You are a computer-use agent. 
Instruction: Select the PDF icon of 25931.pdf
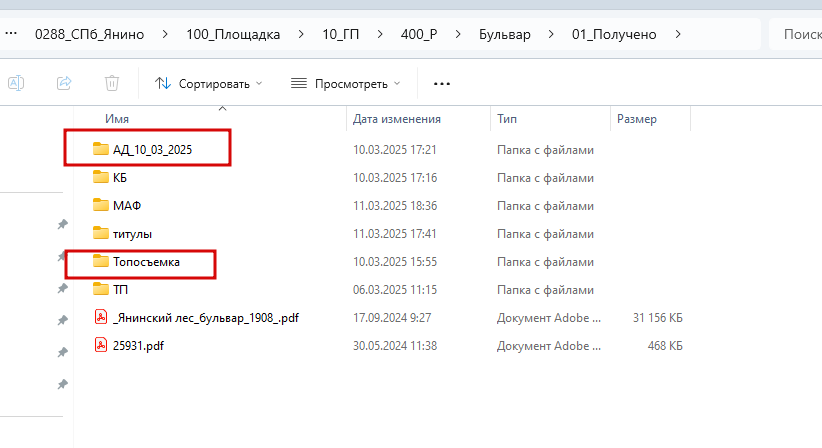click(101, 345)
